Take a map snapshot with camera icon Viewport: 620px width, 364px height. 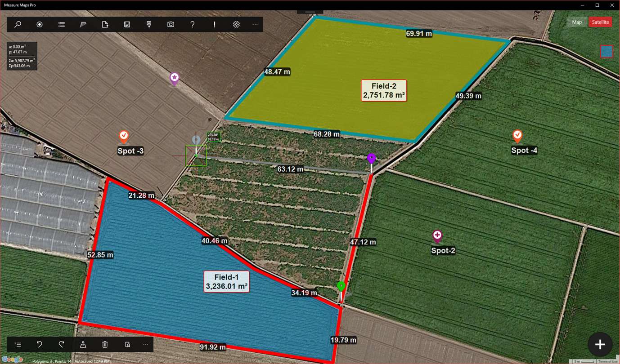click(x=171, y=25)
